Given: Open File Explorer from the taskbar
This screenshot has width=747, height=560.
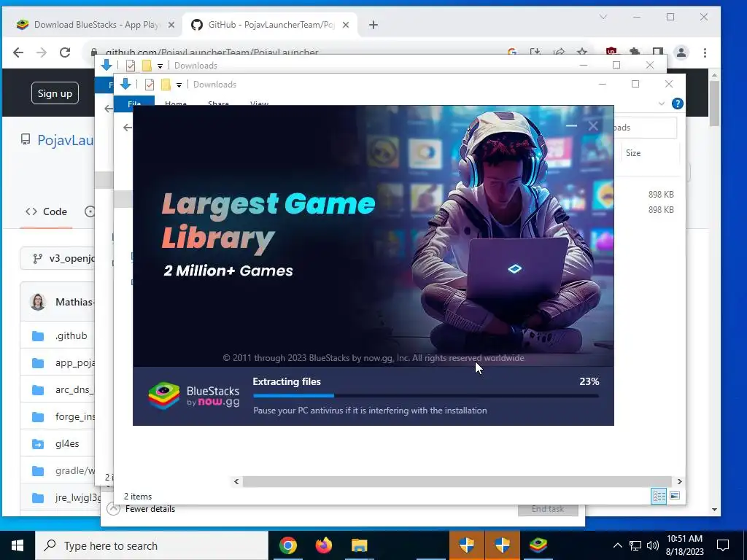Looking at the screenshot, I should (359, 545).
